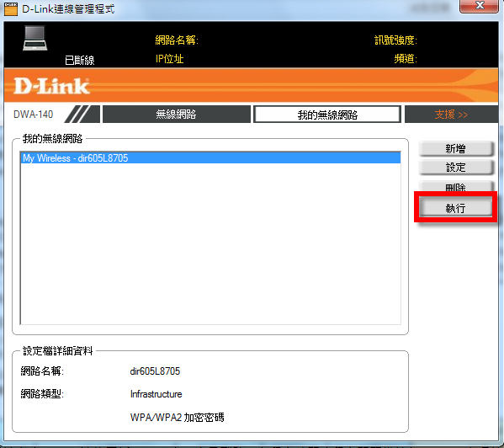
Task: Click the D-Link logo in orange banner
Action: click(51, 86)
